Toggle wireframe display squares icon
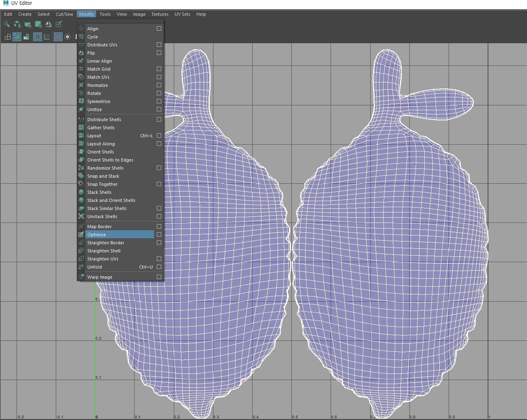 [7, 37]
